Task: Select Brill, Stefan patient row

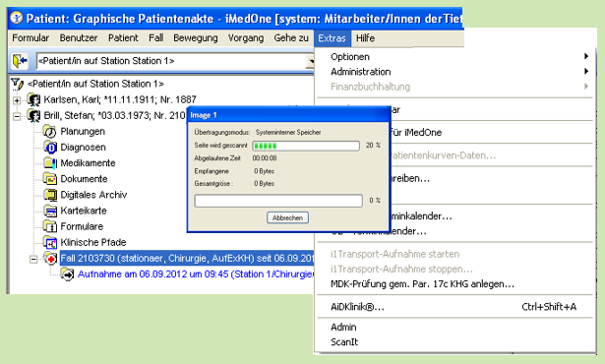Action: (x=115, y=115)
